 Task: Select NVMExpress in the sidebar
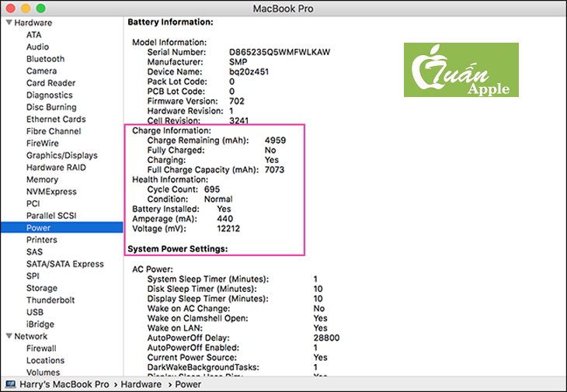tap(51, 192)
